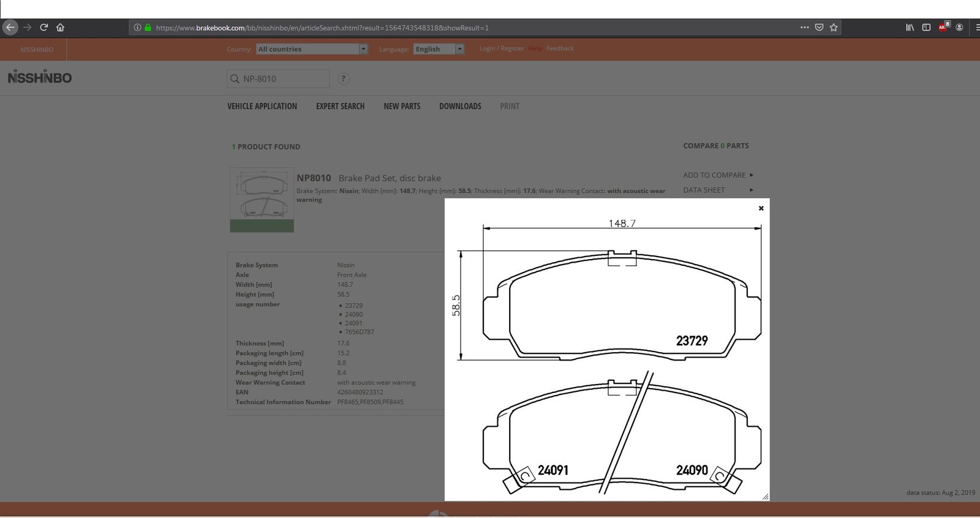Click Compare 0 Parts heading
The height and width of the screenshot is (518, 980).
[x=716, y=146]
